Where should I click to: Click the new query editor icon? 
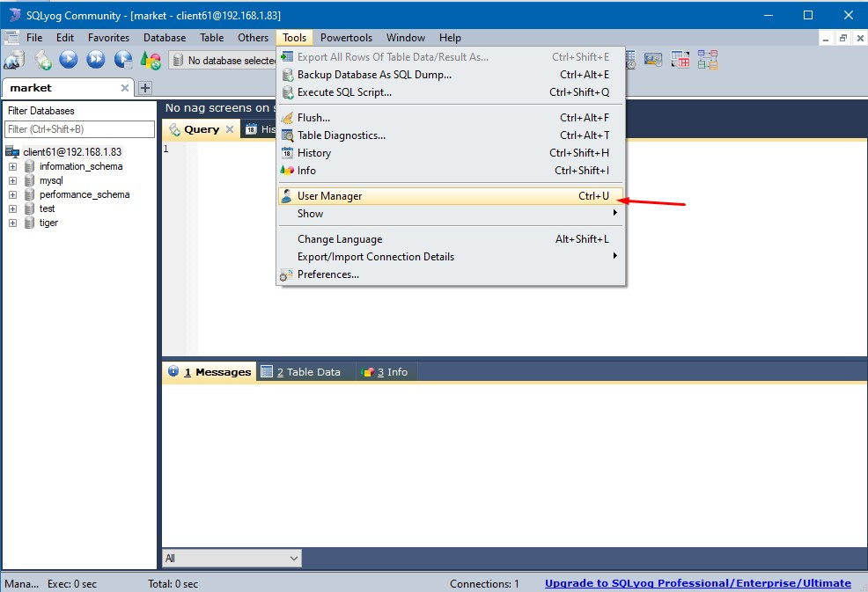pyautogui.click(x=42, y=60)
